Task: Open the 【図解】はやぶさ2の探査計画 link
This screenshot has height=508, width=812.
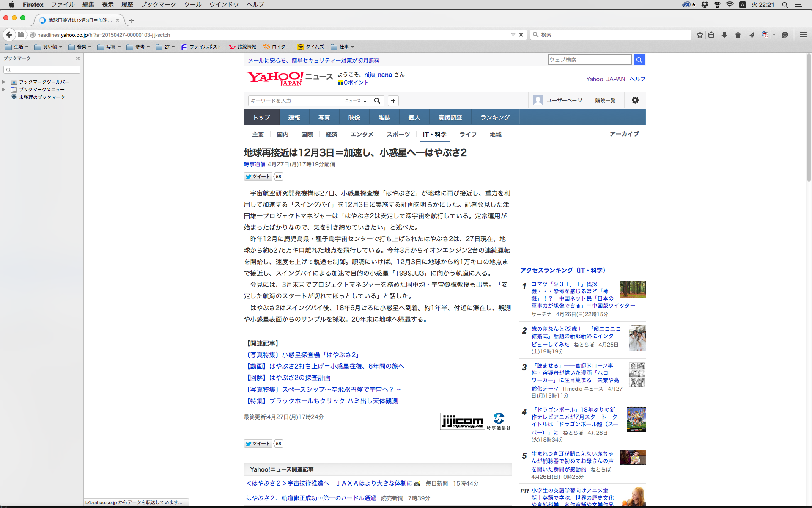Action: (289, 378)
